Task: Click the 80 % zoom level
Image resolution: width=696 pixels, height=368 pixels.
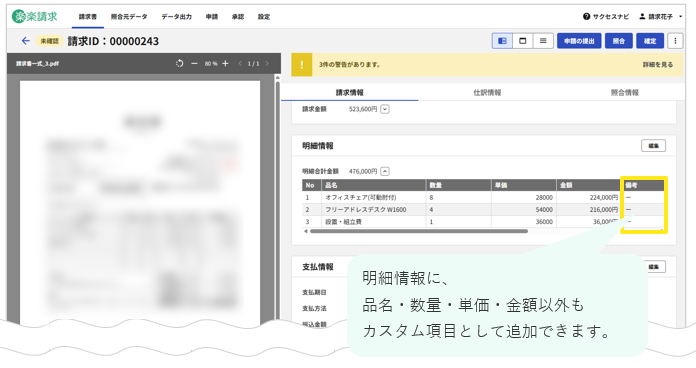Action: 211,63
